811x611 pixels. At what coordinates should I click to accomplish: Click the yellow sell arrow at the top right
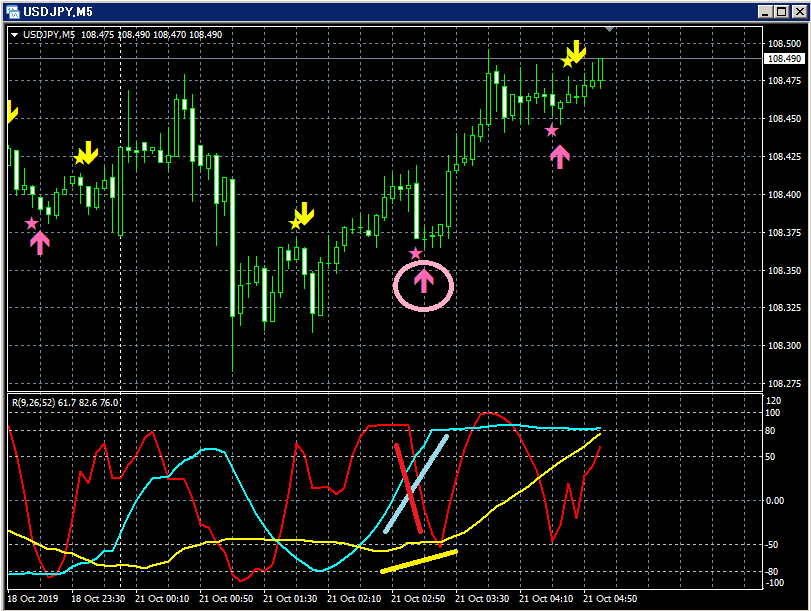(576, 51)
